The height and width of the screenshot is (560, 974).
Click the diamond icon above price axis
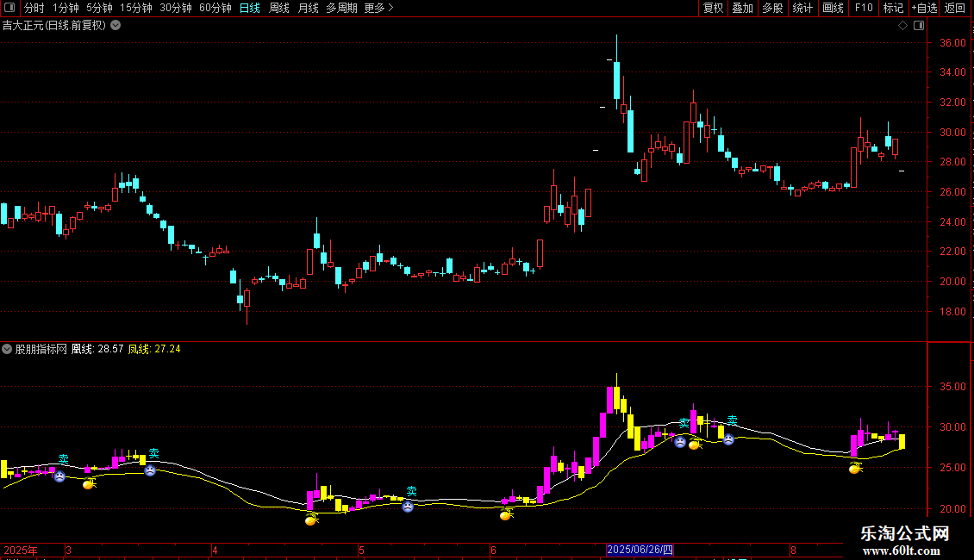[902, 26]
